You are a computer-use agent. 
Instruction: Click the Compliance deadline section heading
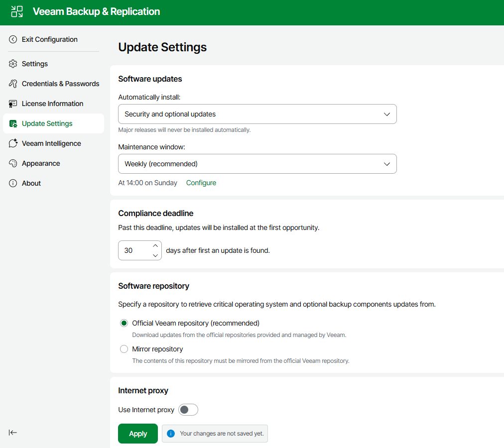click(x=156, y=213)
